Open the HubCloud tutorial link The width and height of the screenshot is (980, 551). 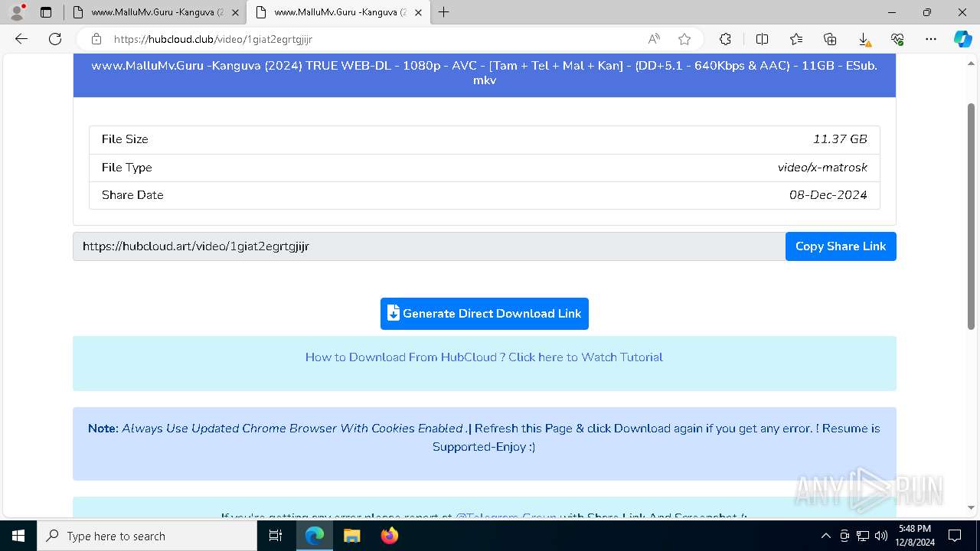(484, 357)
